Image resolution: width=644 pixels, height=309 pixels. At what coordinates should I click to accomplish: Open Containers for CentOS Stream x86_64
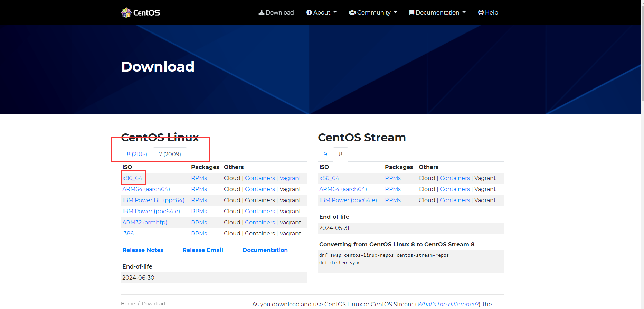click(x=455, y=178)
